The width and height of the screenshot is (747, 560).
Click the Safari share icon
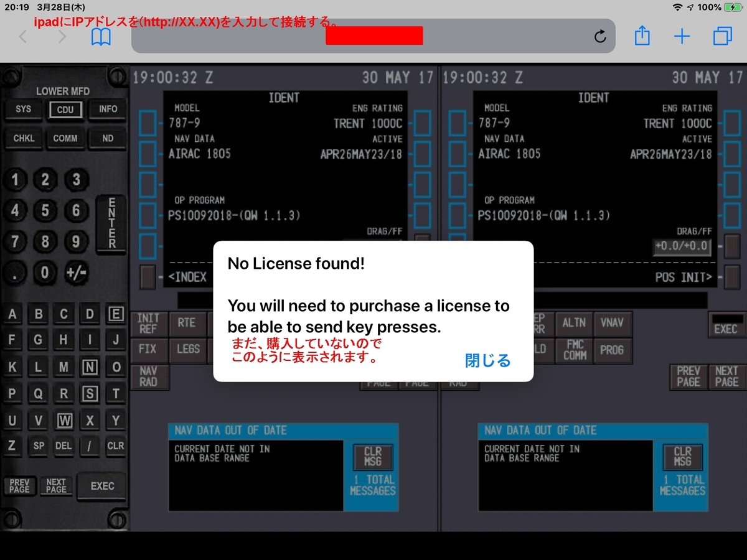642,37
